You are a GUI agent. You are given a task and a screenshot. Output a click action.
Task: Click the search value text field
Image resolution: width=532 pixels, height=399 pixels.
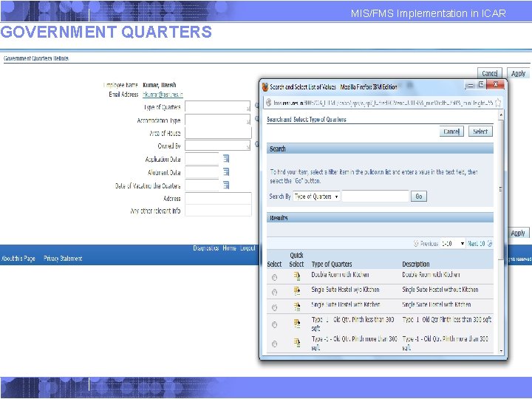[375, 196]
